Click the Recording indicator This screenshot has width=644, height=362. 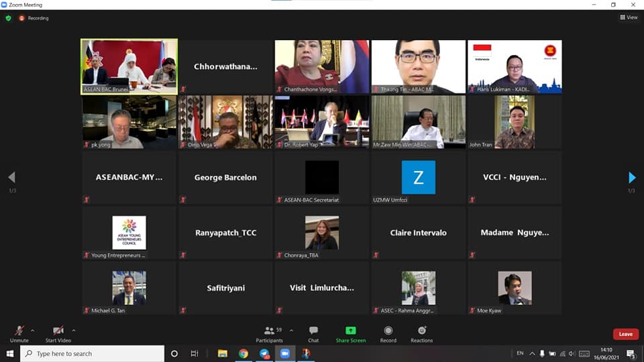34,18
